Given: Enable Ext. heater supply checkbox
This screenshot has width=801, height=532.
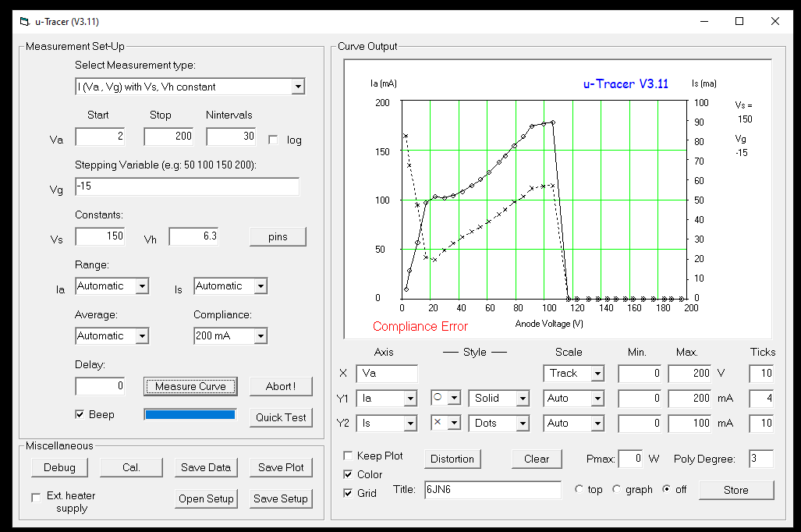Looking at the screenshot, I should tap(36, 497).
